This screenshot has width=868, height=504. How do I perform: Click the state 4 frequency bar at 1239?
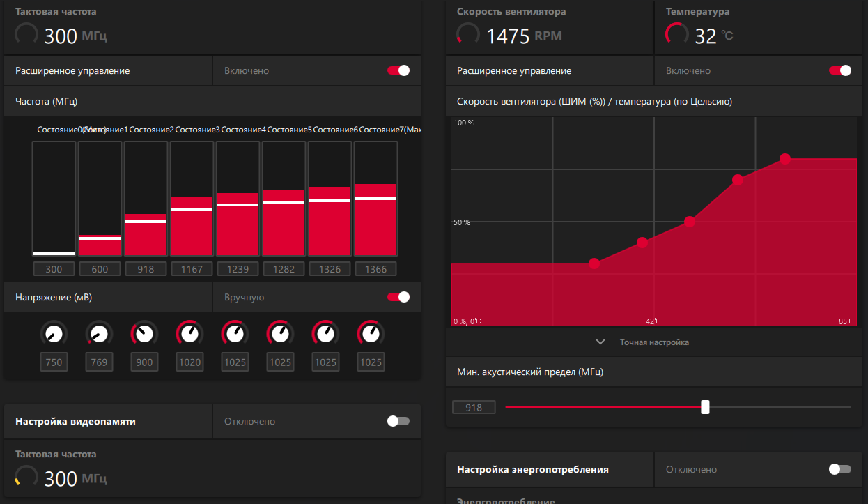coord(238,199)
